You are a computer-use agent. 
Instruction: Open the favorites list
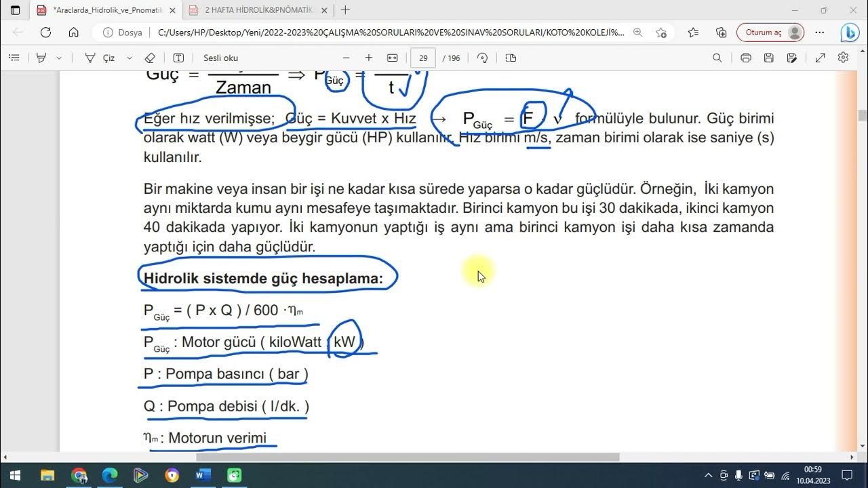pyautogui.click(x=693, y=32)
